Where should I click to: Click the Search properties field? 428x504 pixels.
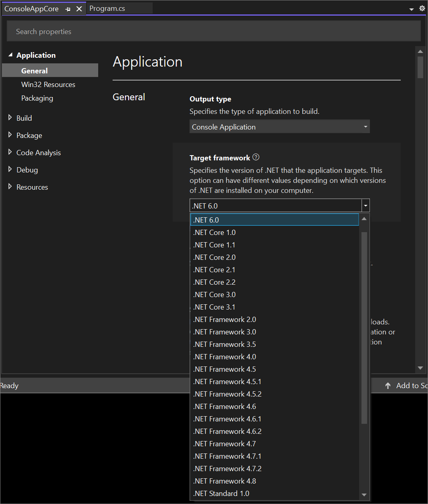click(214, 31)
